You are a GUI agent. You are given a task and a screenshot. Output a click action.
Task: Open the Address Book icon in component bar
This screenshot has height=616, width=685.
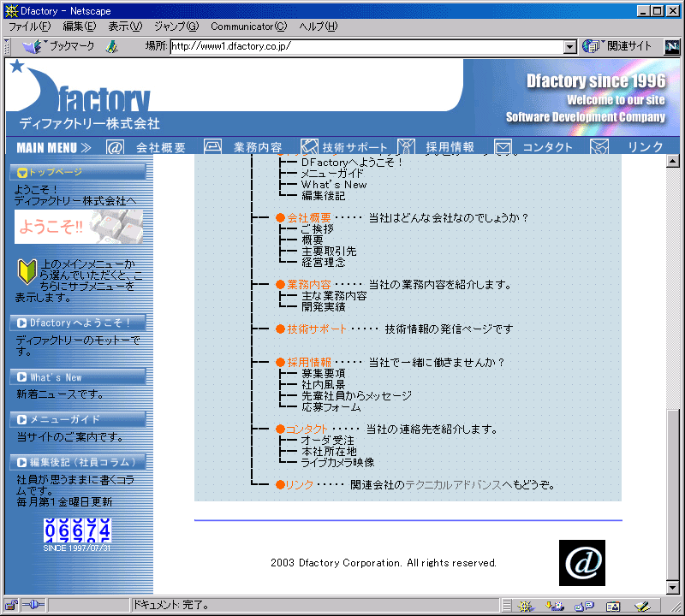tap(613, 606)
